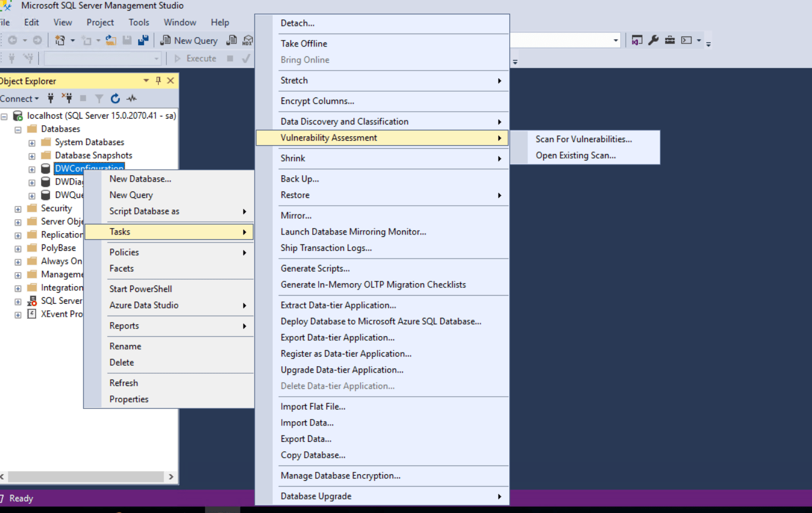Image resolution: width=812 pixels, height=513 pixels.
Task: Select Scan For Vulnerabilities submenu item
Action: tap(583, 139)
